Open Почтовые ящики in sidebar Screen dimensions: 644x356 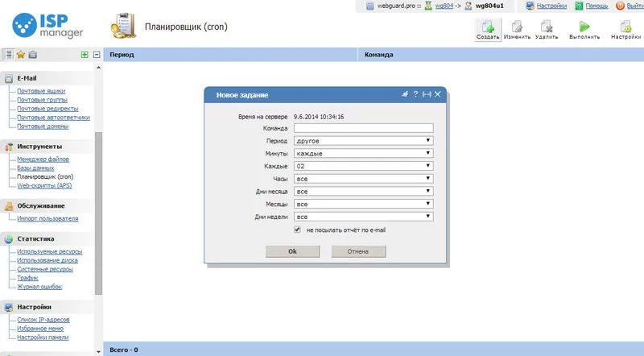(41, 91)
